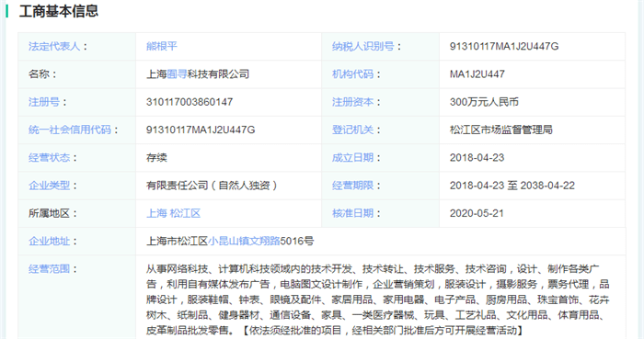This screenshot has height=339, width=644.
Task: Click the 成立日期 label link
Action: 352,158
